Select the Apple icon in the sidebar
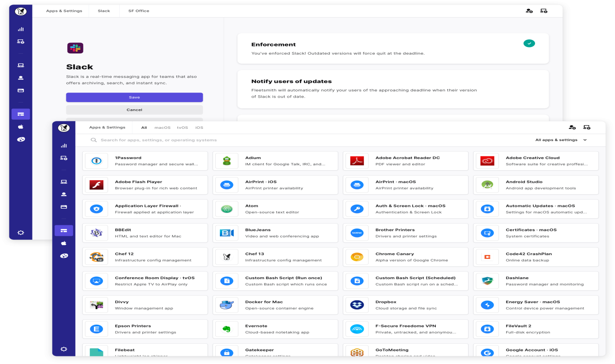This screenshot has height=364, width=615. pos(64,243)
